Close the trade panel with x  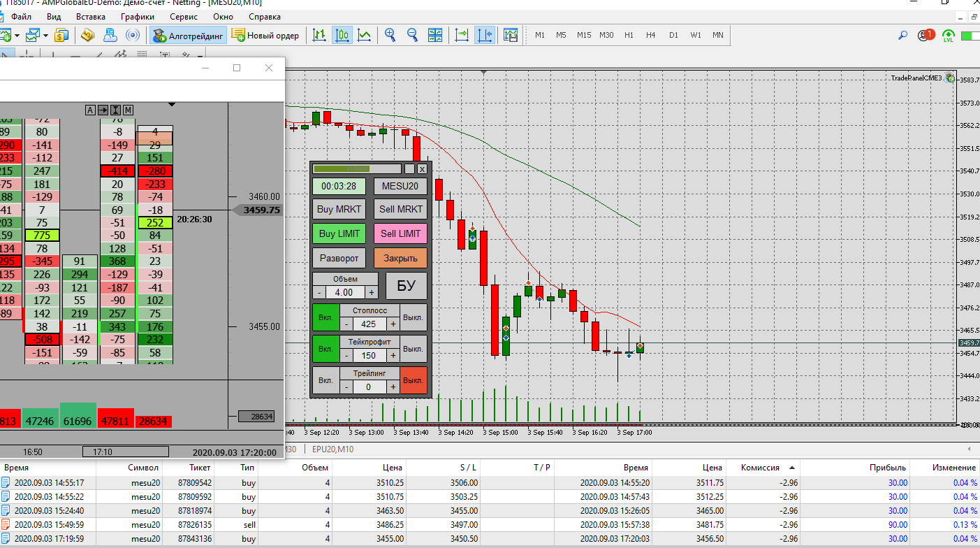(x=422, y=168)
